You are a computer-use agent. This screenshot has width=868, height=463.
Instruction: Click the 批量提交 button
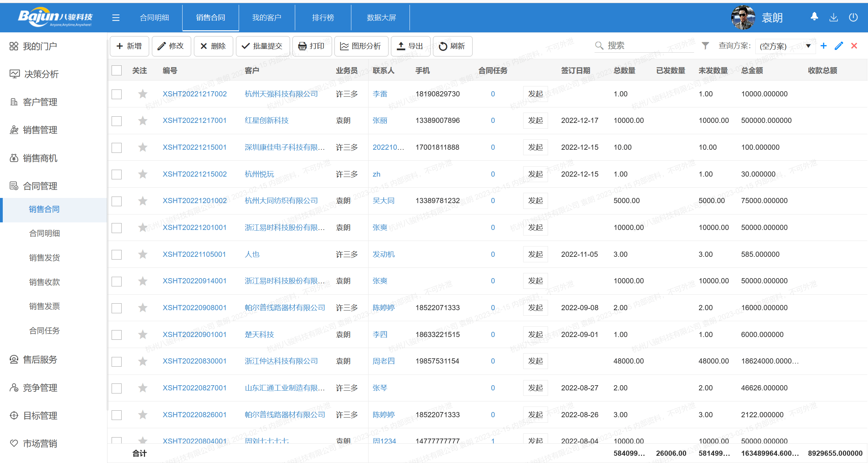[x=262, y=46]
